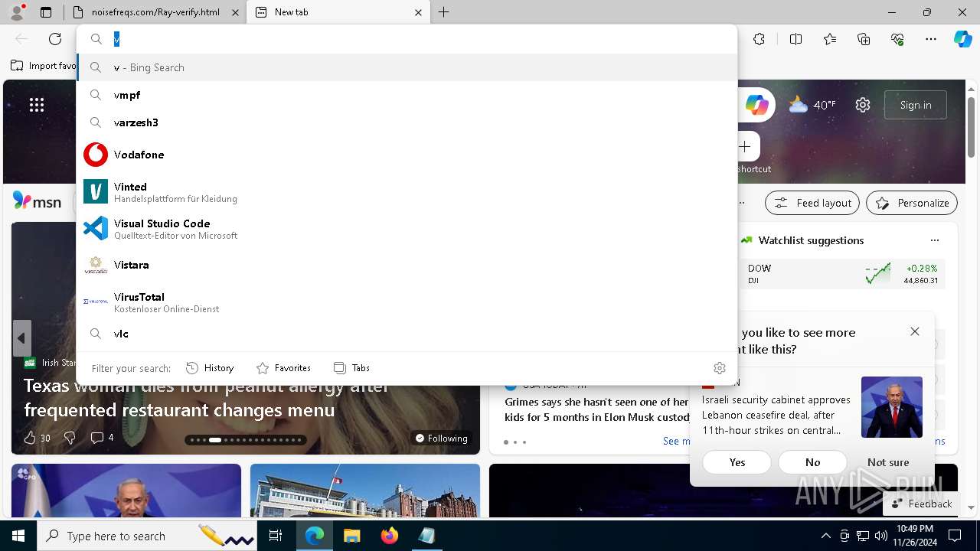Open Windows Start menu
Image resolution: width=980 pixels, height=551 pixels.
(18, 536)
